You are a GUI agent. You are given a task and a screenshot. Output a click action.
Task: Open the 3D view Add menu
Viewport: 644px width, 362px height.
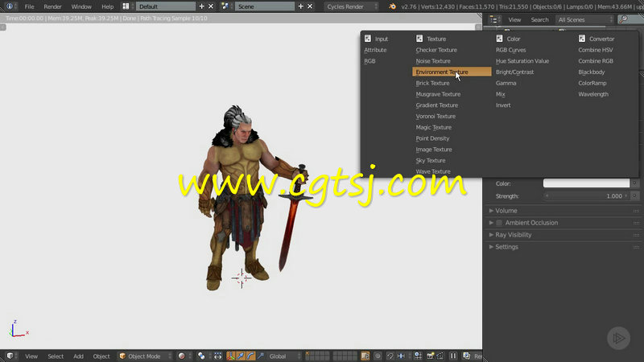[78, 356]
